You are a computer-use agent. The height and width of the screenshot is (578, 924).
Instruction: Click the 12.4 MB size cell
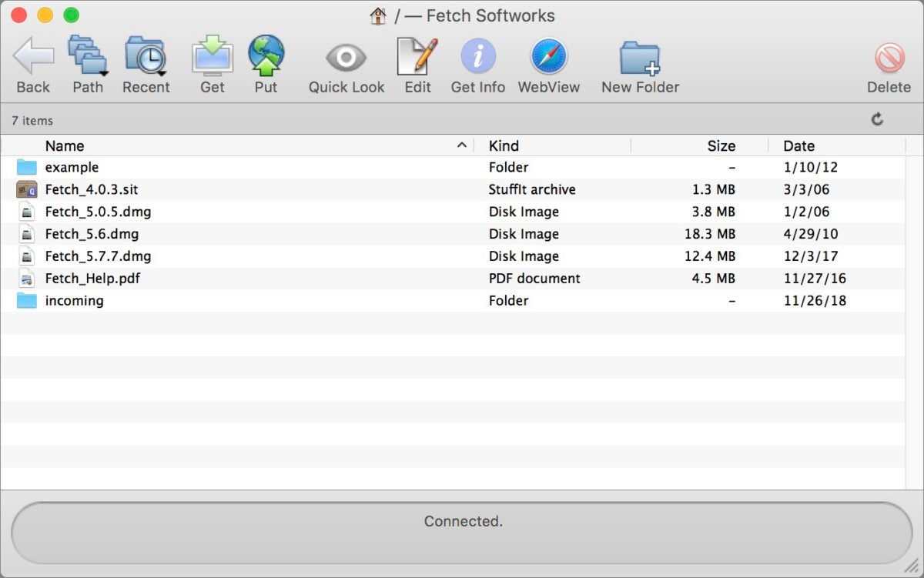(710, 256)
